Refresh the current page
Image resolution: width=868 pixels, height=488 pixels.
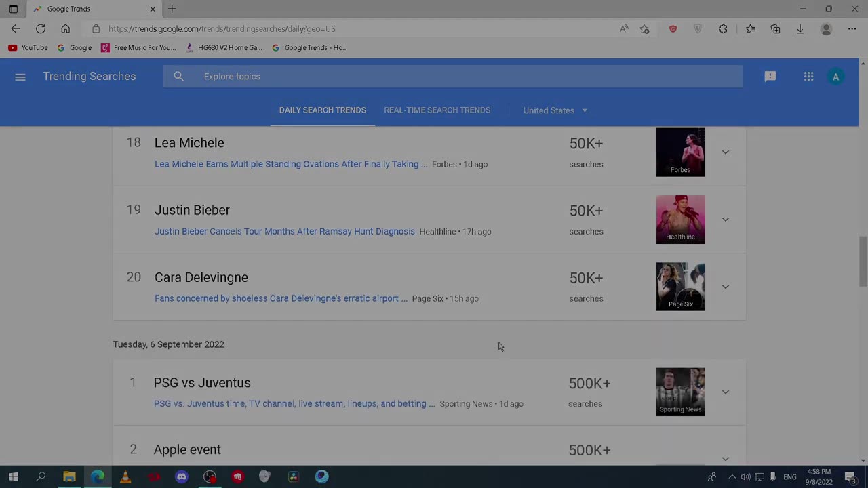(x=41, y=28)
